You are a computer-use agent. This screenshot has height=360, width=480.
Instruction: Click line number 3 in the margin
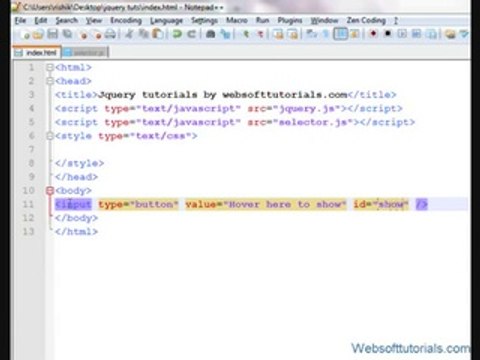click(x=31, y=95)
